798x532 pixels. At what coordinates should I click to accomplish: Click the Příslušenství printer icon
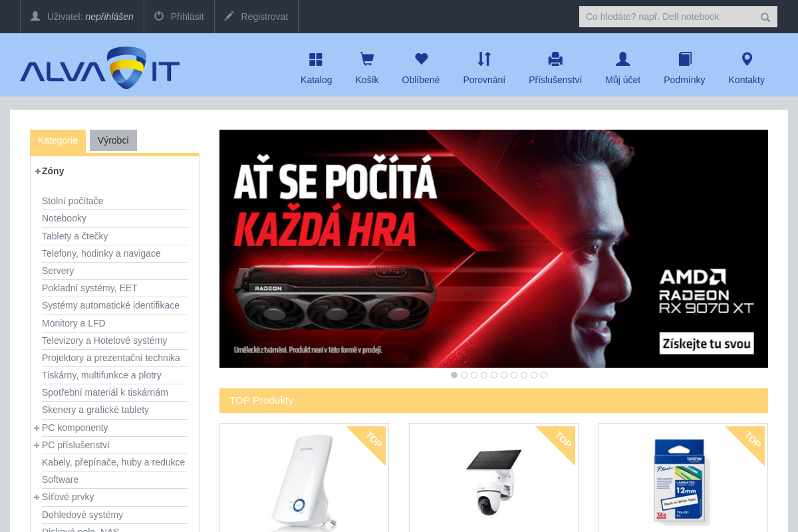click(555, 59)
